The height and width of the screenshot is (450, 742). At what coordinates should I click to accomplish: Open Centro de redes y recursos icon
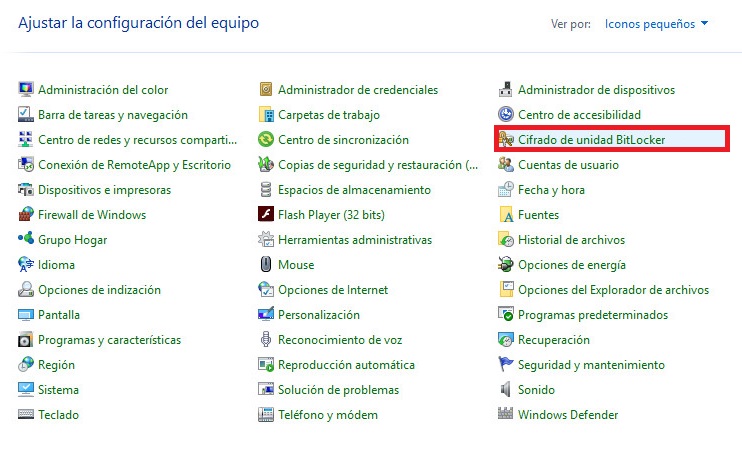click(x=26, y=139)
